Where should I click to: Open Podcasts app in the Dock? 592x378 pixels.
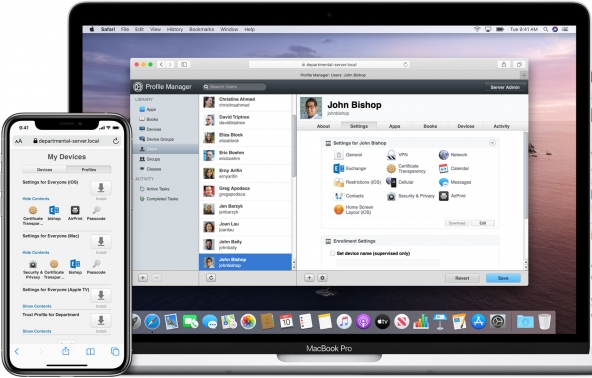click(363, 322)
